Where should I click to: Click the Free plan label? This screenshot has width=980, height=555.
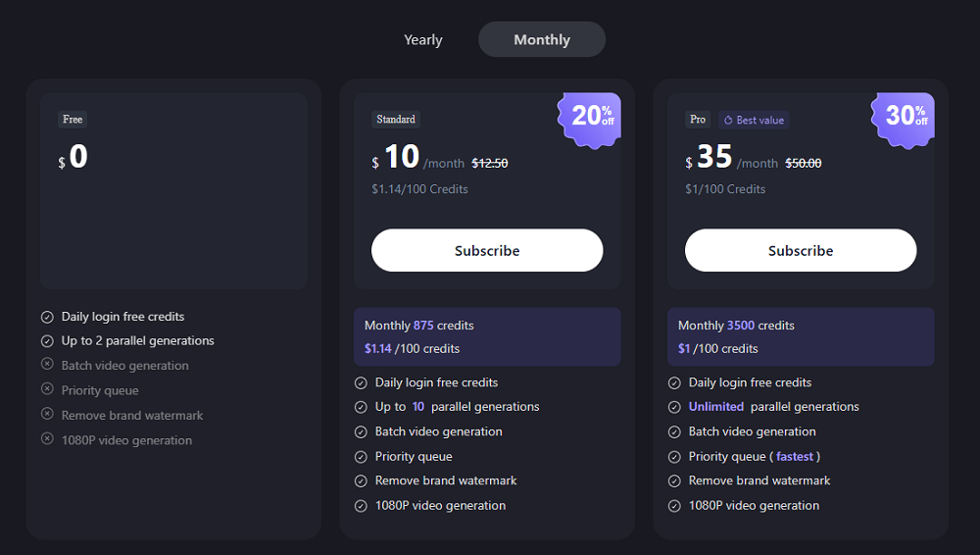tap(73, 120)
